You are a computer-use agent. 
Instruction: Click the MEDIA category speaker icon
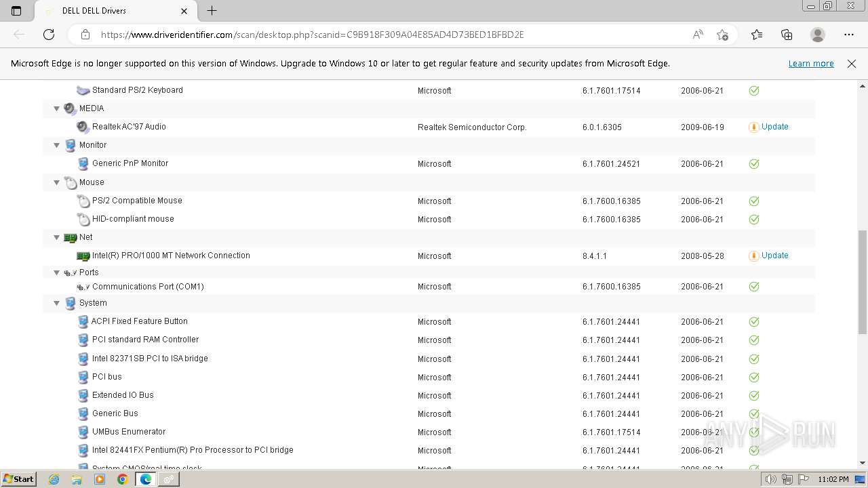(70, 108)
